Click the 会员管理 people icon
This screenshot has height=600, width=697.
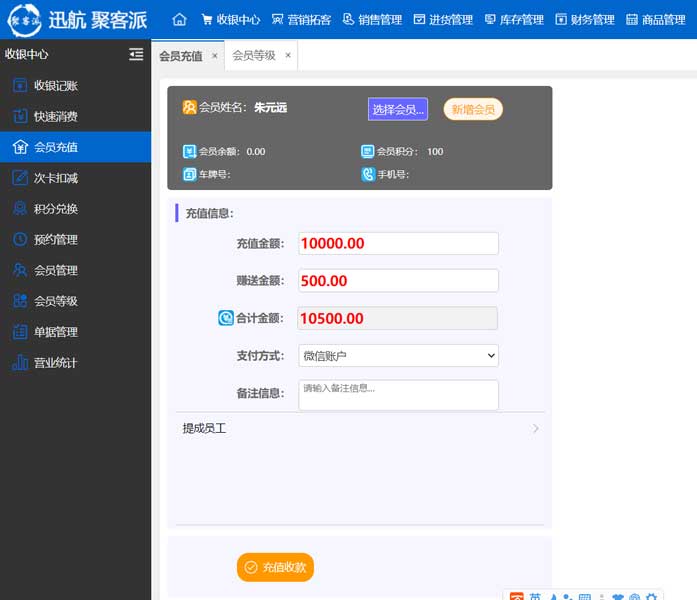[20, 270]
